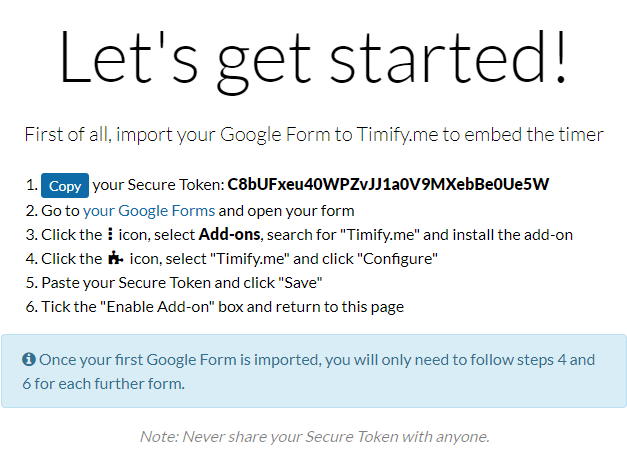The height and width of the screenshot is (459, 627).
Task: Click the "Never share your Secure Token" note
Action: [x=314, y=437]
